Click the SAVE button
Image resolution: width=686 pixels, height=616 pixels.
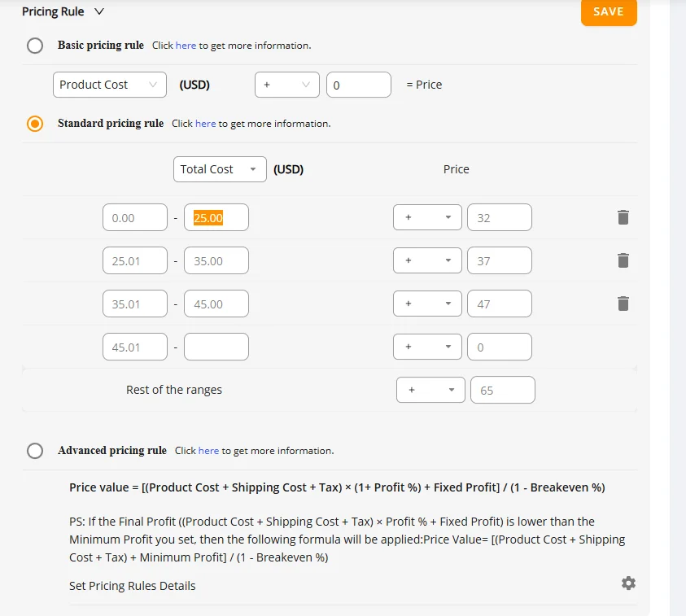tap(609, 12)
